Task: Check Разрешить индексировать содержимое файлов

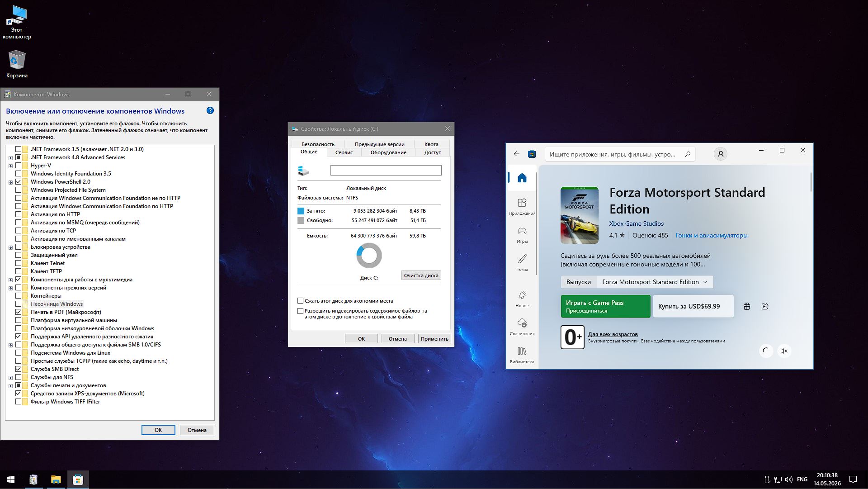Action: click(300, 311)
